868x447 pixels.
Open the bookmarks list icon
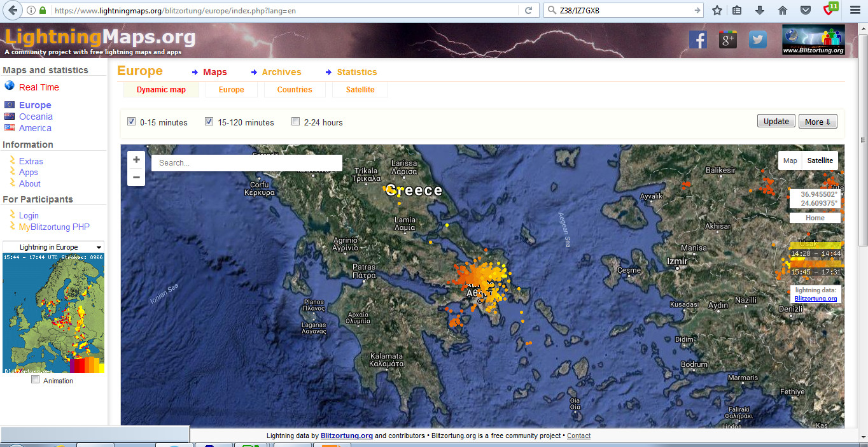(x=737, y=10)
